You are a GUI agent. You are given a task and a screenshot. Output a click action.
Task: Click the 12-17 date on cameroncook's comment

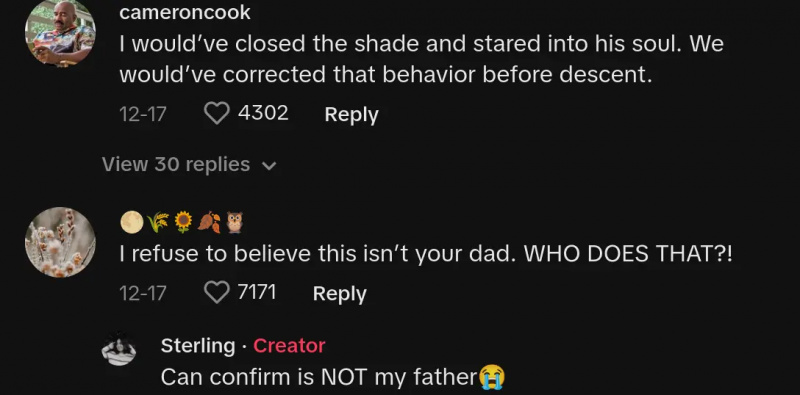[x=143, y=114]
